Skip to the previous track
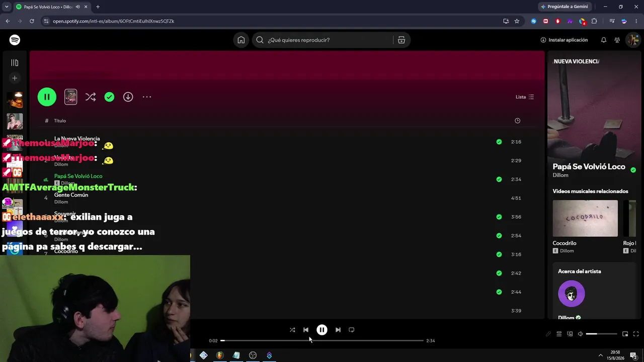The width and height of the screenshot is (644, 362). click(306, 330)
